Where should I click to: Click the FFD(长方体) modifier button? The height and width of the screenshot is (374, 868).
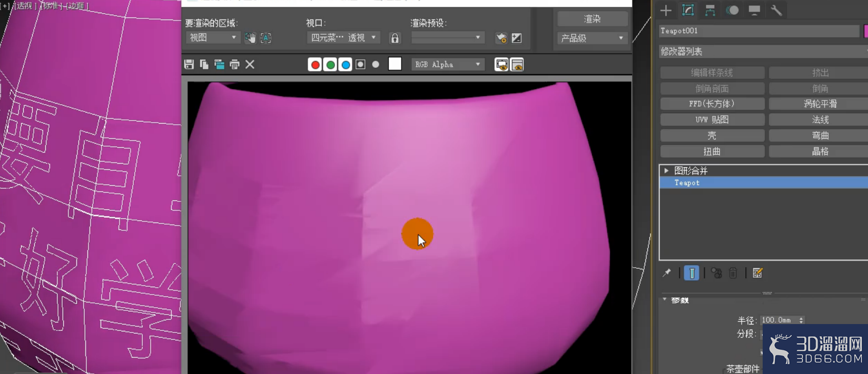712,104
